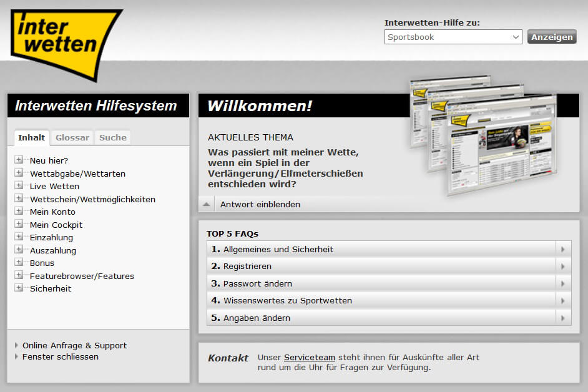Open the Suche tab
588x392 pixels.
coord(113,138)
